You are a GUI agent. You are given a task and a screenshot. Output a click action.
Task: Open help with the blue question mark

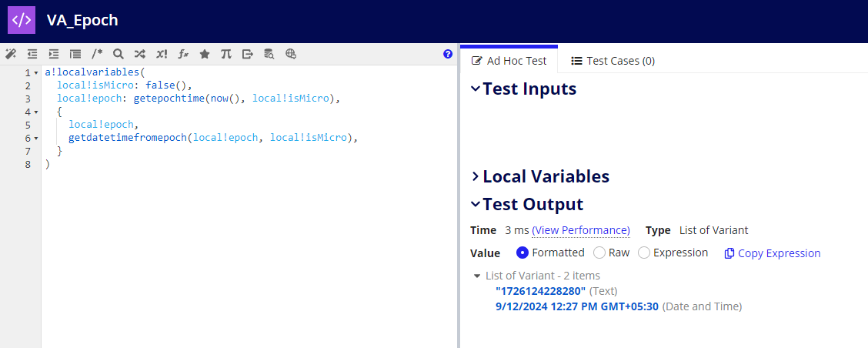point(448,54)
